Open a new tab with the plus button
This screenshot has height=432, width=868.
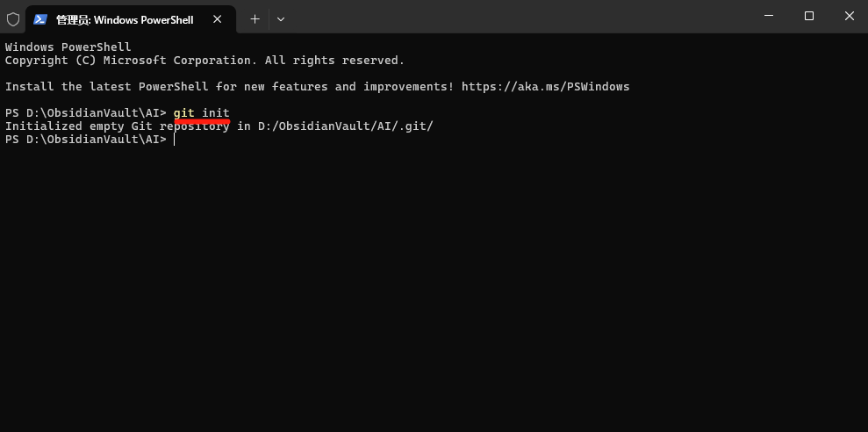click(x=255, y=18)
